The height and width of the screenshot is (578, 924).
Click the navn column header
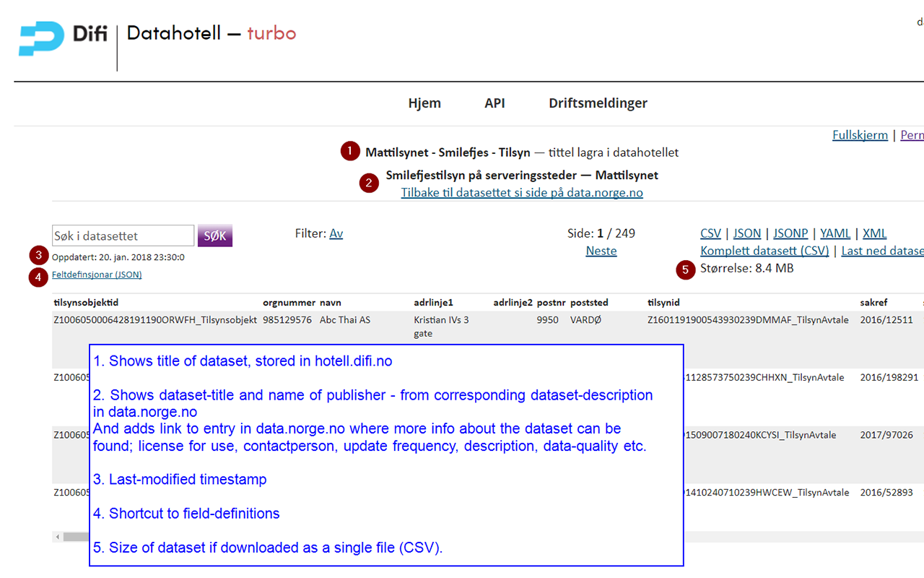331,303
